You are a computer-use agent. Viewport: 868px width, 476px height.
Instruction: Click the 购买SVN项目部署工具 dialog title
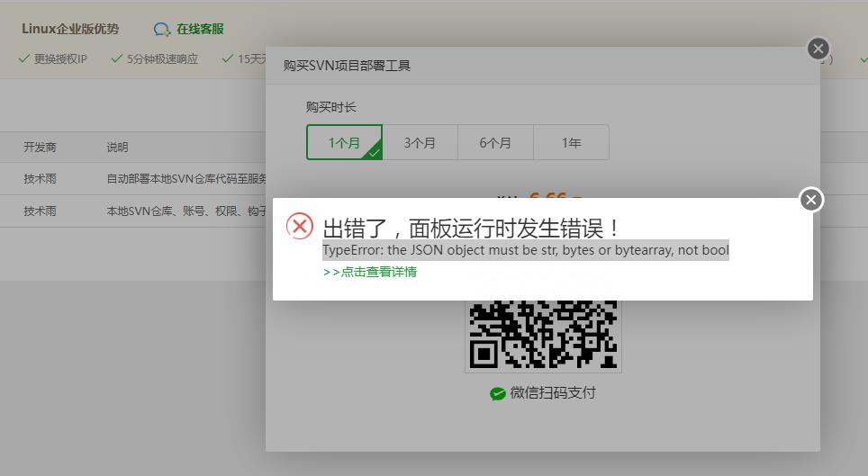click(347, 66)
